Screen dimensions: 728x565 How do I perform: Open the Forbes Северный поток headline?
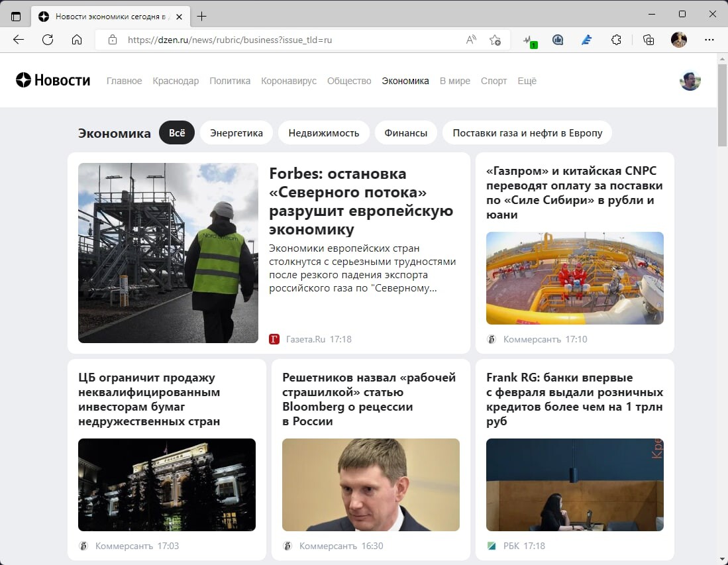361,201
